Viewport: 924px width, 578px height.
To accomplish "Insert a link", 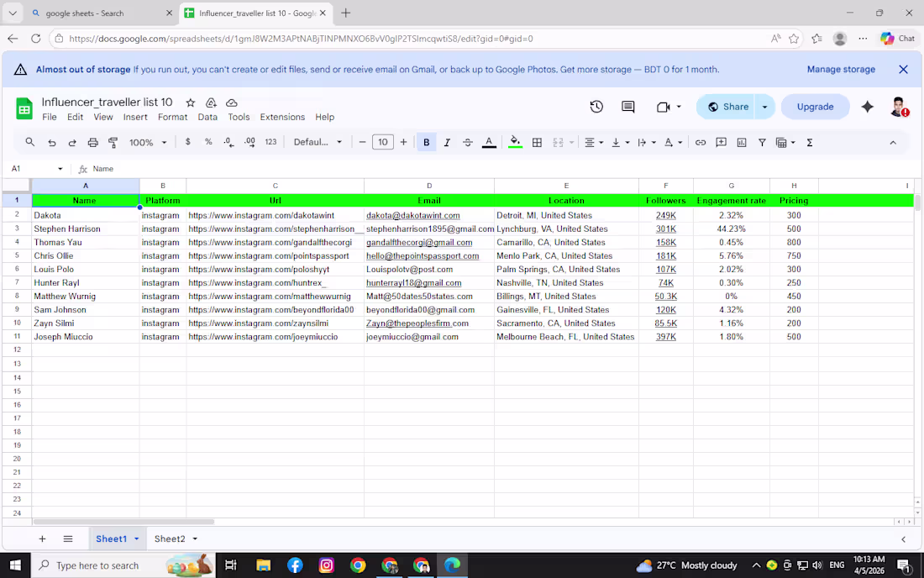I will 700,142.
